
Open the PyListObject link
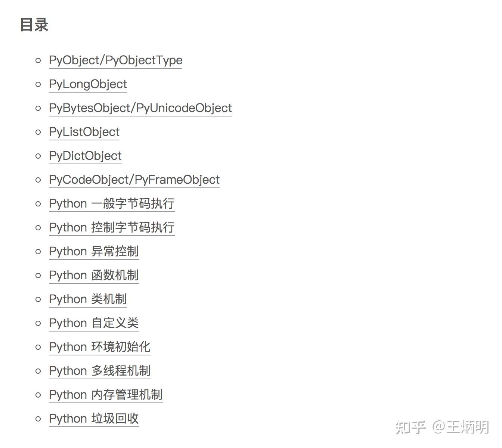(84, 132)
